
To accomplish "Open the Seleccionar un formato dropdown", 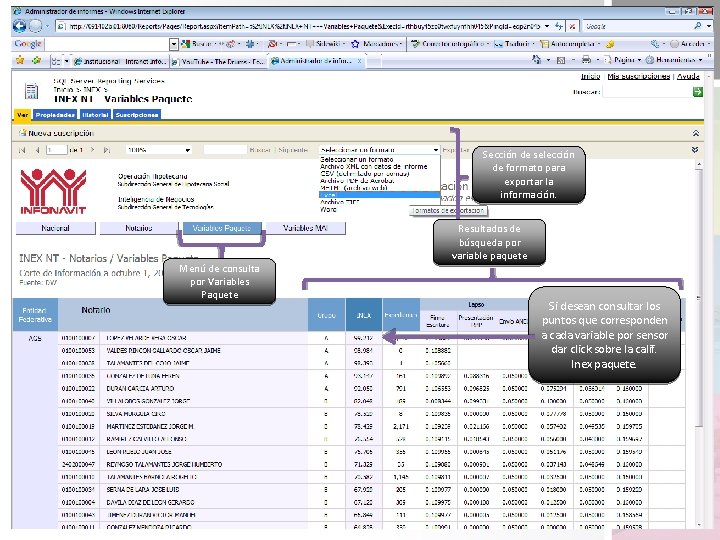I will [x=379, y=150].
